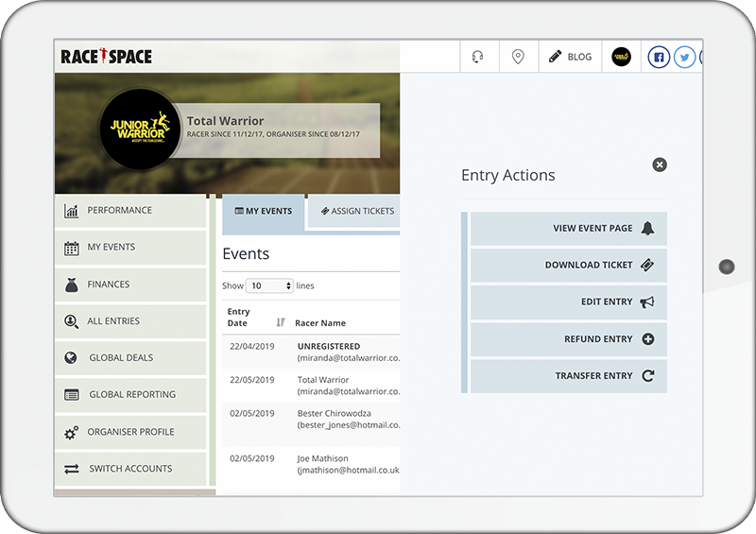Close the Entry Actions panel

(x=660, y=164)
